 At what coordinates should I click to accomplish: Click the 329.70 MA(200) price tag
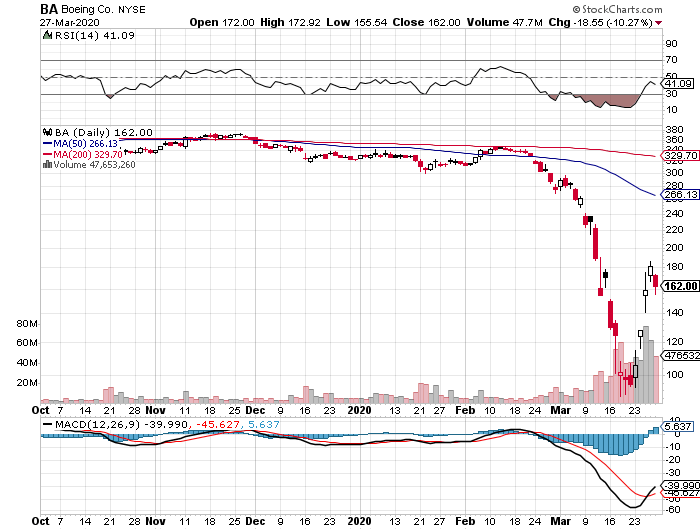[x=680, y=155]
